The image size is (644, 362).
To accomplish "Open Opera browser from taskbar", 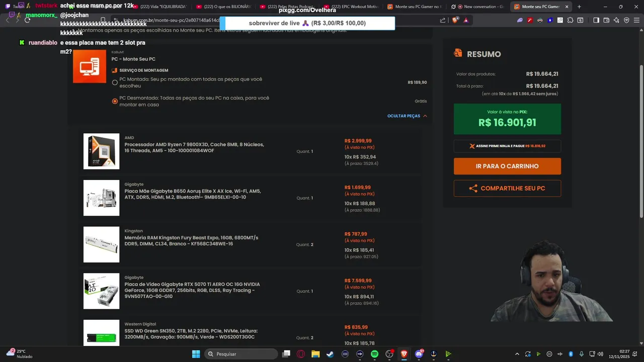I will tap(301, 354).
